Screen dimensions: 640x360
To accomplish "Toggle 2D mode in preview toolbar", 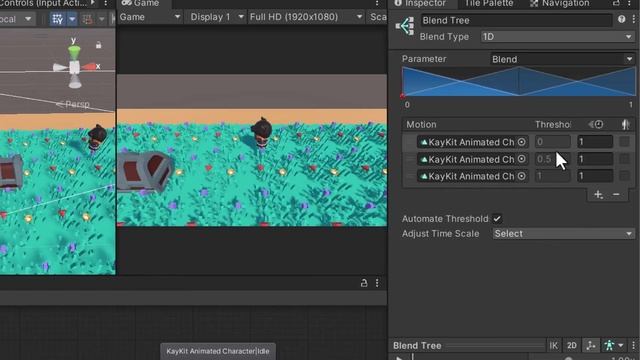I will tap(571, 345).
